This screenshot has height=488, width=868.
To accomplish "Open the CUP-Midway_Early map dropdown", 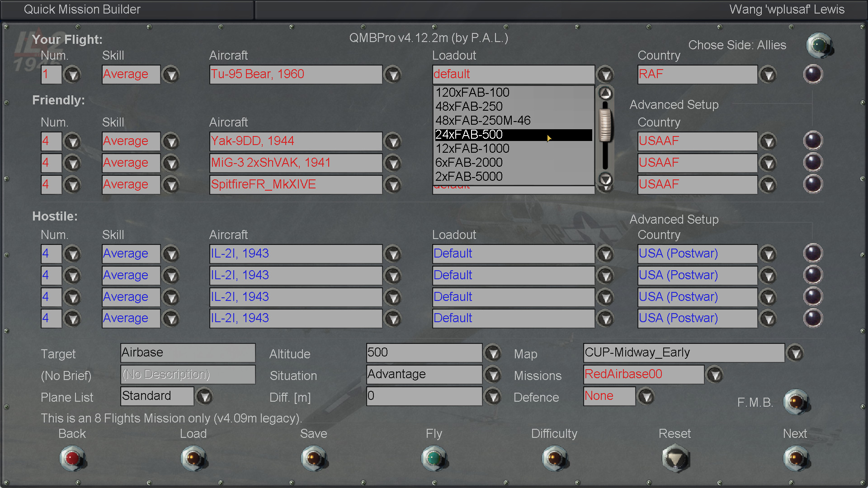I will (795, 353).
